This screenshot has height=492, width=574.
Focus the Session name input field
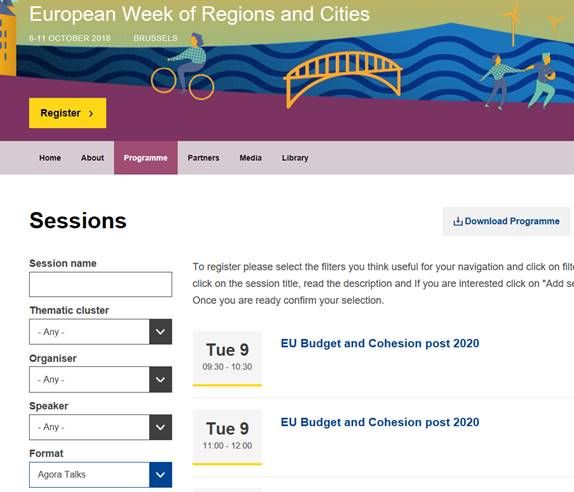(x=100, y=284)
